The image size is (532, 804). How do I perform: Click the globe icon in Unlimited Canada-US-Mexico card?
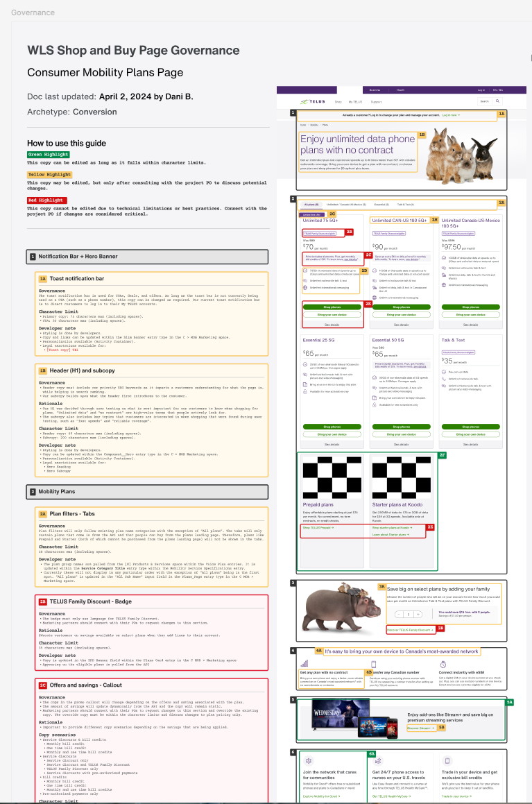444,284
